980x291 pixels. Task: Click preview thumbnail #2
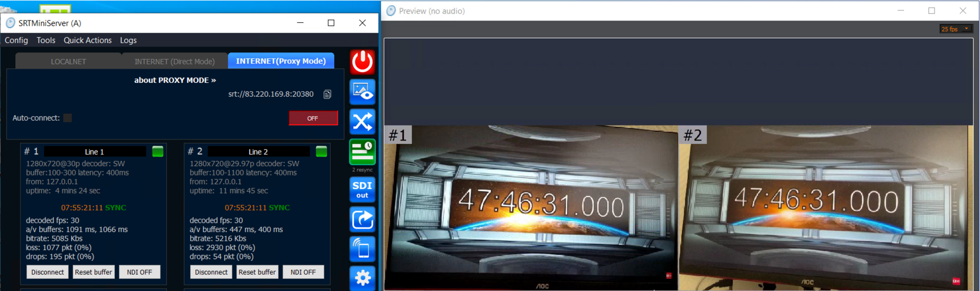point(825,208)
